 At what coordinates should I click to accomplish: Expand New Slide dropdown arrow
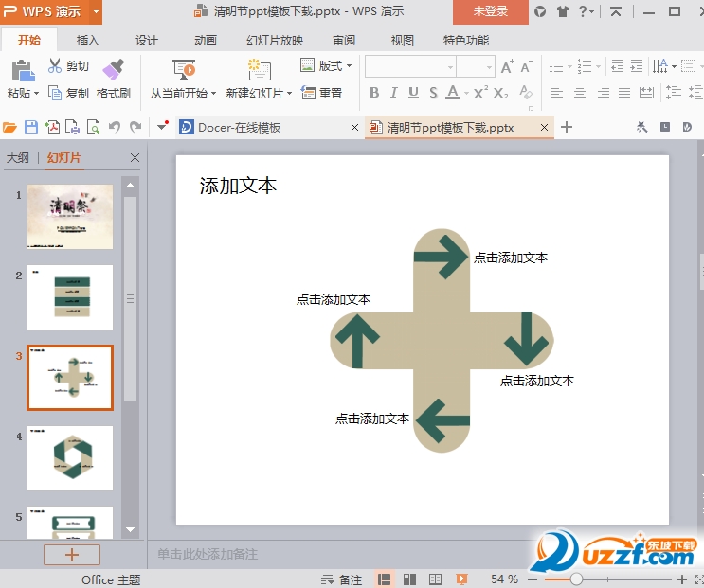point(290,94)
